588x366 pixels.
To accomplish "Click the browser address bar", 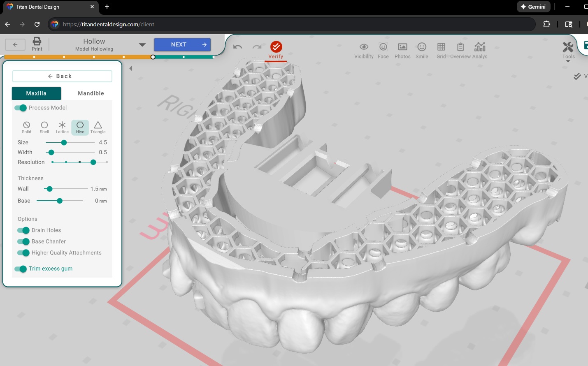I will [291, 24].
